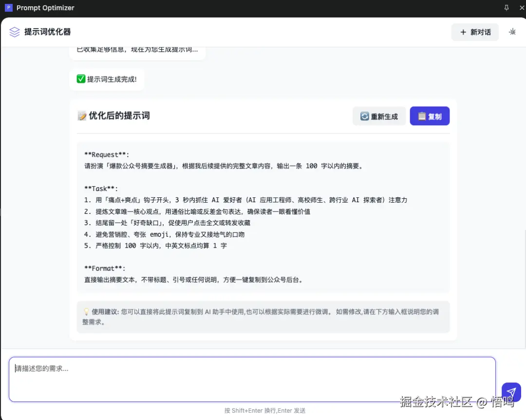The width and height of the screenshot is (526, 420).
Task: Click the 使用建议 suggestion banner
Action: click(x=263, y=317)
